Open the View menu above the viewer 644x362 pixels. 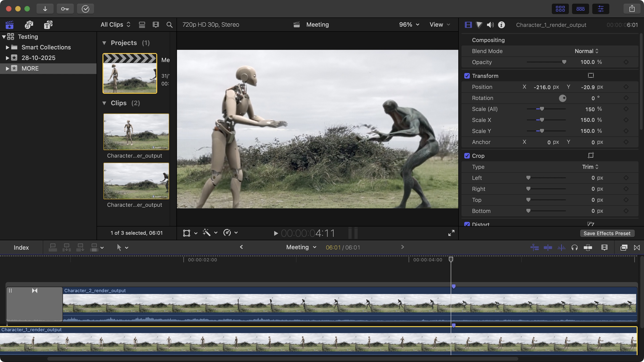click(x=439, y=25)
